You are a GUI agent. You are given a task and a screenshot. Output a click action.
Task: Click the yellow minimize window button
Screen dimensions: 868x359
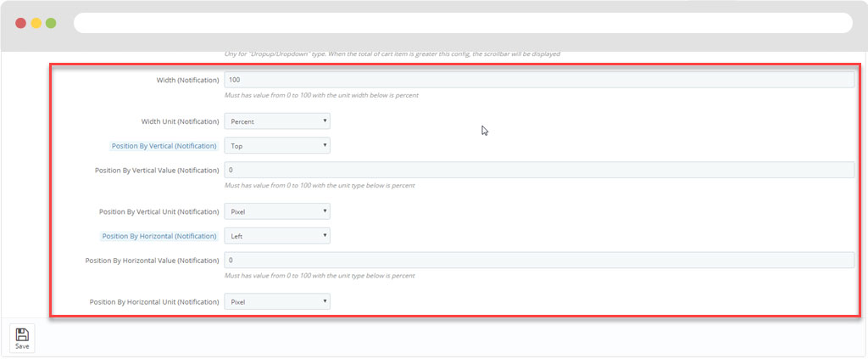[36, 23]
